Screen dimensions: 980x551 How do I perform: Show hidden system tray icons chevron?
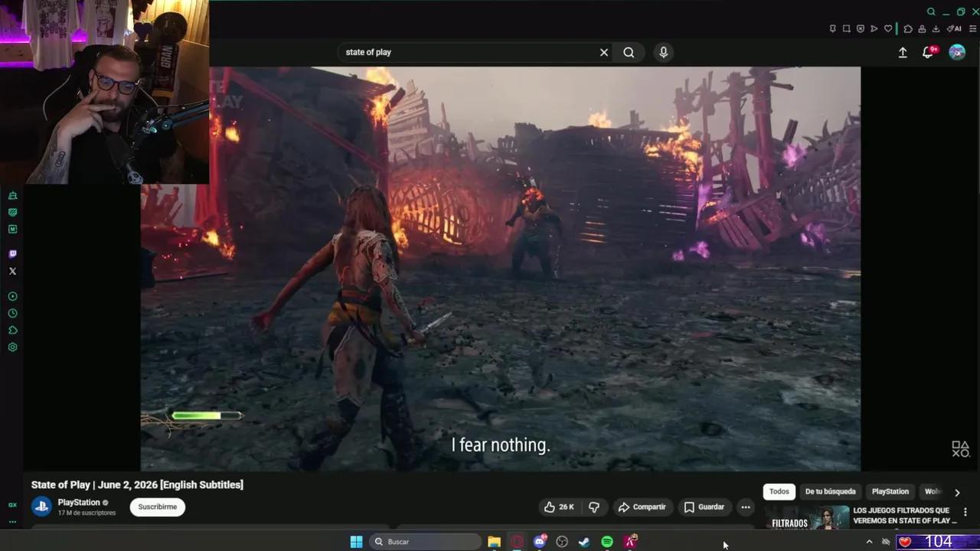point(869,542)
